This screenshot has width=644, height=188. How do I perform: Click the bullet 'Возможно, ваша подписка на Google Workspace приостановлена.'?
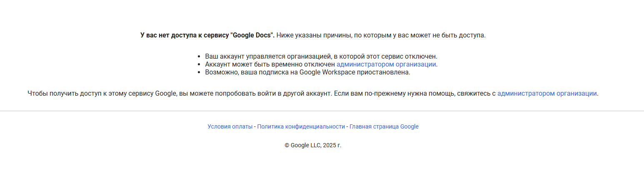[308, 72]
